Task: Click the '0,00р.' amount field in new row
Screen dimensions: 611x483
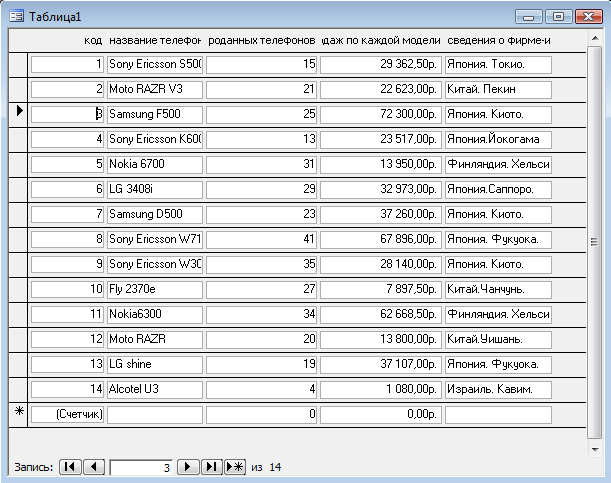Action: (x=381, y=414)
